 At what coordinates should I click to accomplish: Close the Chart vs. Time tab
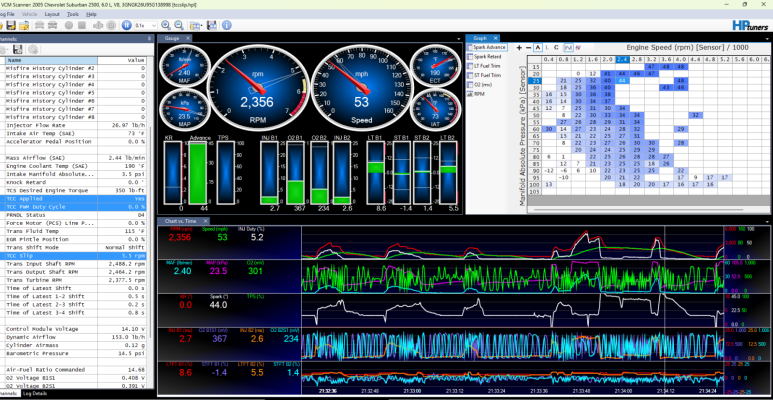206,221
